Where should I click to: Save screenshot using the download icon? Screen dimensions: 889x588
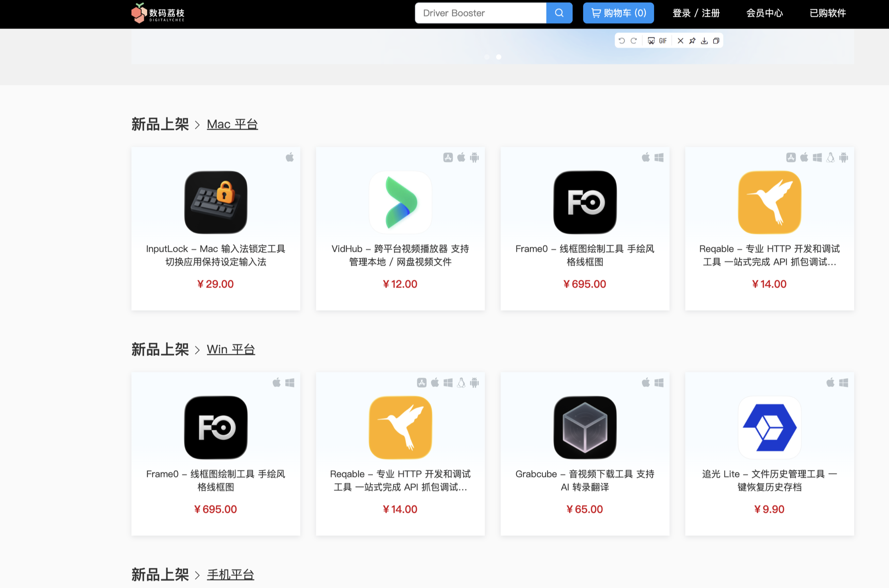704,41
